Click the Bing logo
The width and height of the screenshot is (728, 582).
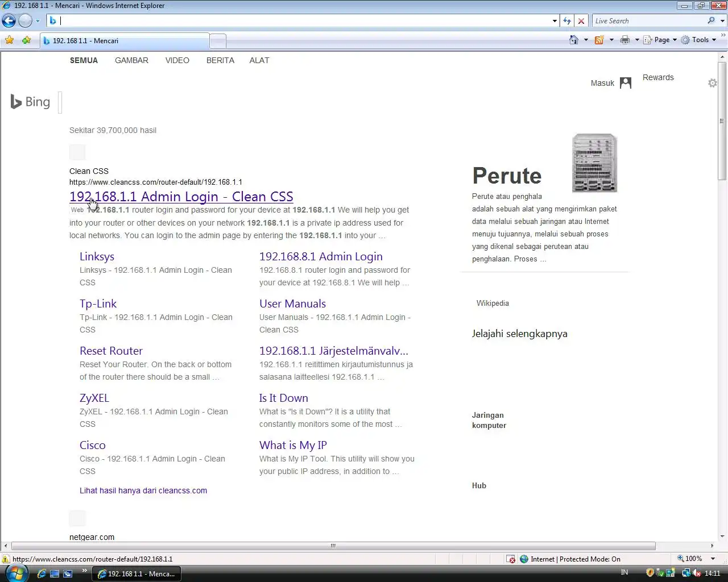click(x=31, y=102)
